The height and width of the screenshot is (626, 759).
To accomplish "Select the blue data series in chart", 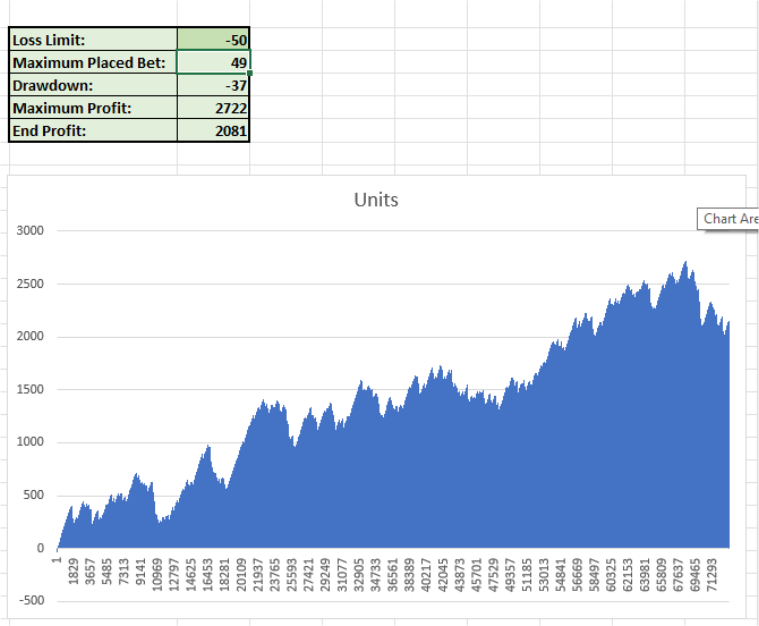I will coord(400,480).
